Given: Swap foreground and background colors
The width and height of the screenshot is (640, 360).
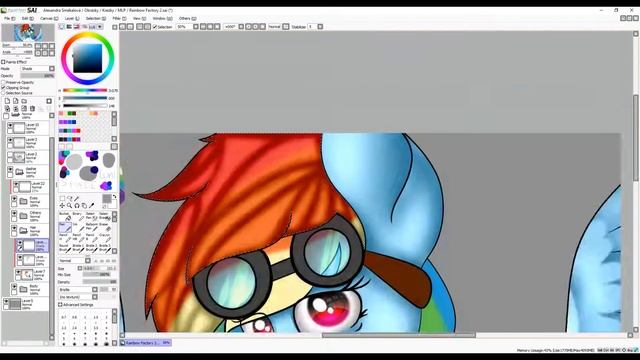Looking at the screenshot, I should point(115,197).
